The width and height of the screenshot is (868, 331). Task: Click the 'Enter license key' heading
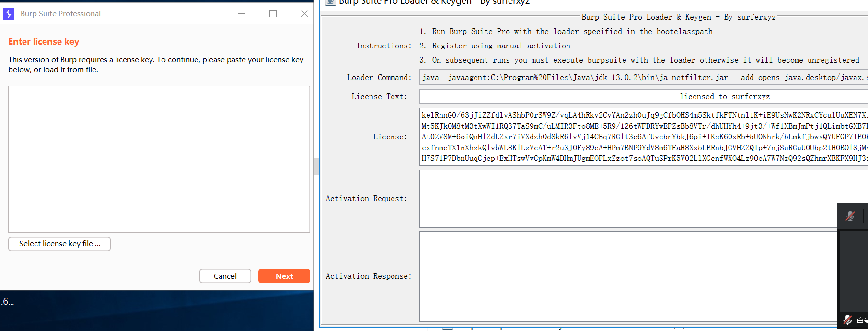(x=44, y=42)
